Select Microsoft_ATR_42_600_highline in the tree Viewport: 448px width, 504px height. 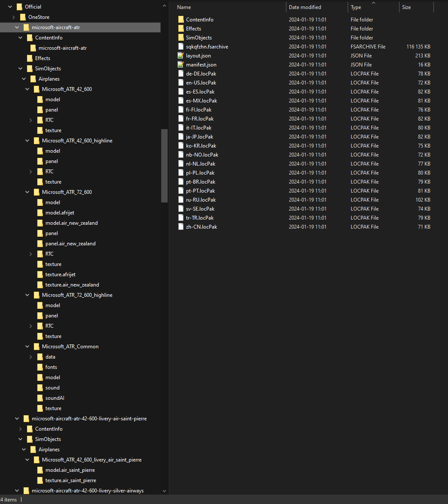click(x=77, y=140)
